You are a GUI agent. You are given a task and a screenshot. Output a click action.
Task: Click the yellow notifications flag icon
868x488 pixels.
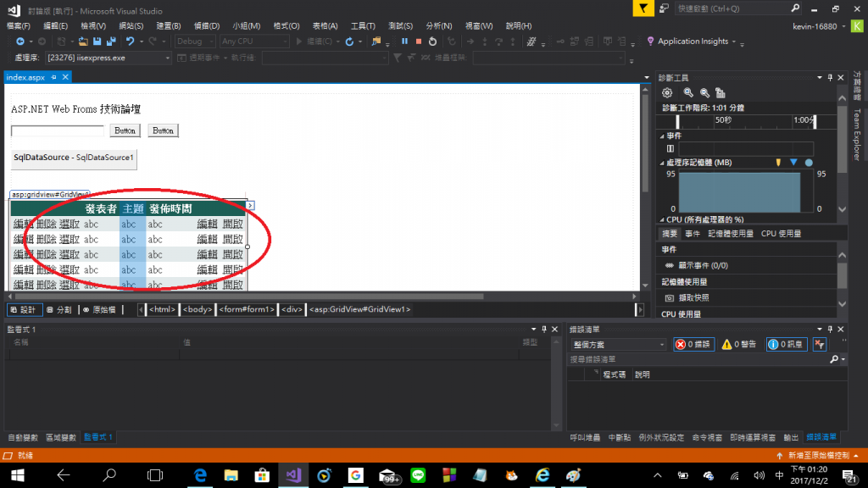click(x=643, y=8)
